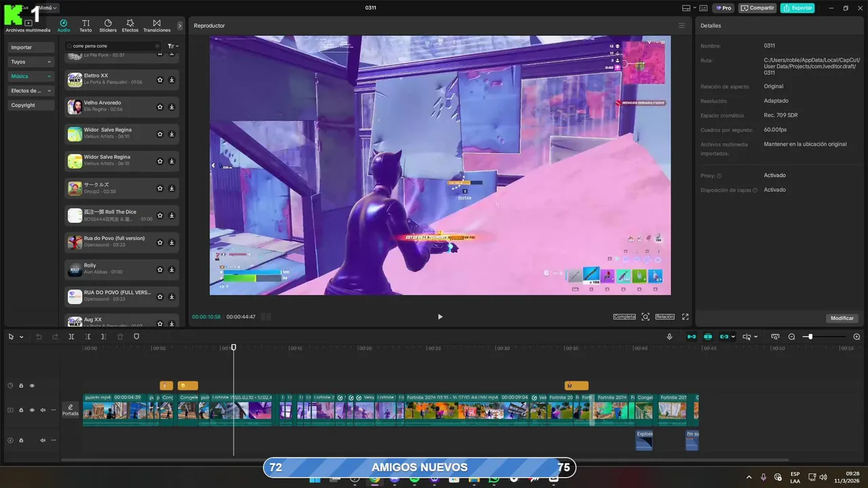Play the preview video

pyautogui.click(x=439, y=317)
